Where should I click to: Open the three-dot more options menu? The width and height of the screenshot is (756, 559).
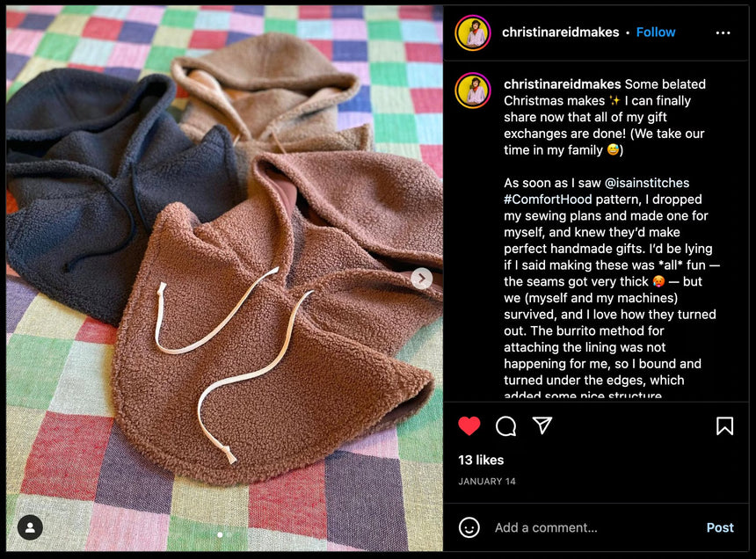pos(723,33)
